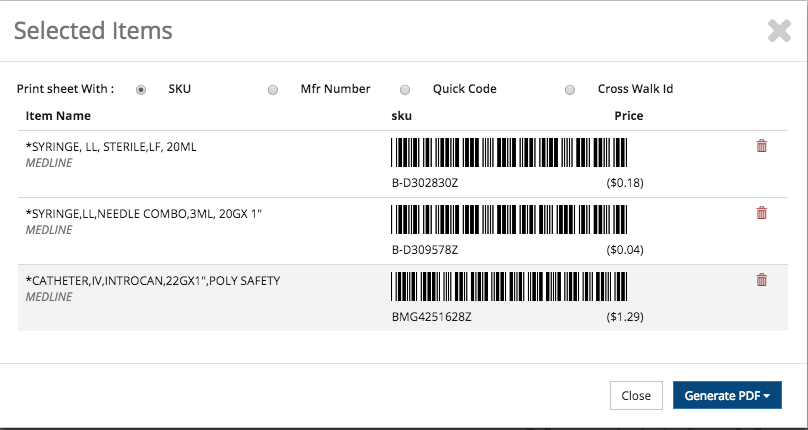Select the SKU radio button
The image size is (808, 430).
141,90
